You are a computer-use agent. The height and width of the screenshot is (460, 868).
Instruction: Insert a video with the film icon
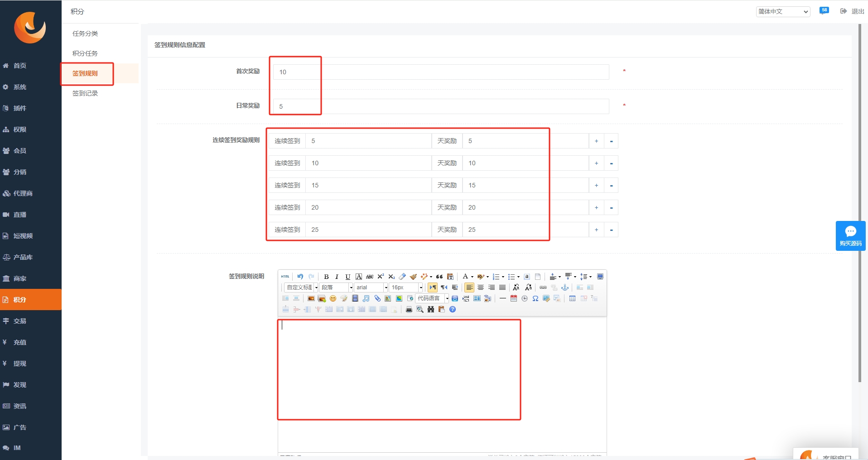coord(355,298)
